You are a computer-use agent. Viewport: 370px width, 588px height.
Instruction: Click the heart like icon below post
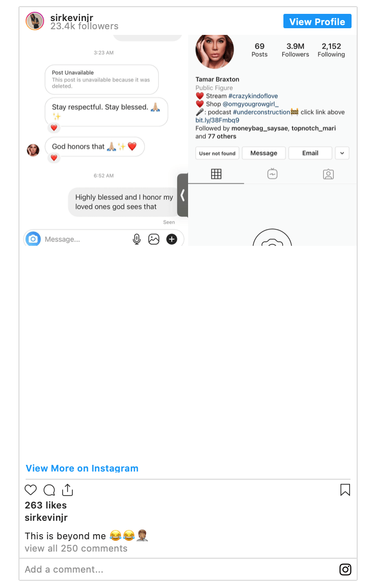31,490
